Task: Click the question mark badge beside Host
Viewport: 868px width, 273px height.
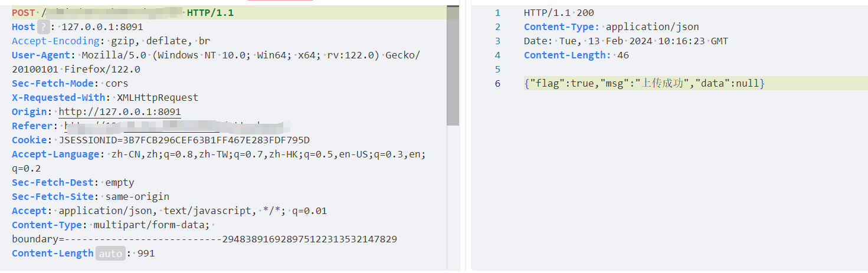Action: [44, 27]
